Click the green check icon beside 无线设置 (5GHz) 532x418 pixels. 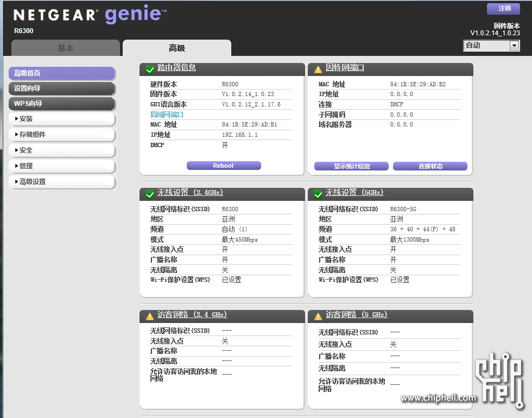coord(318,194)
